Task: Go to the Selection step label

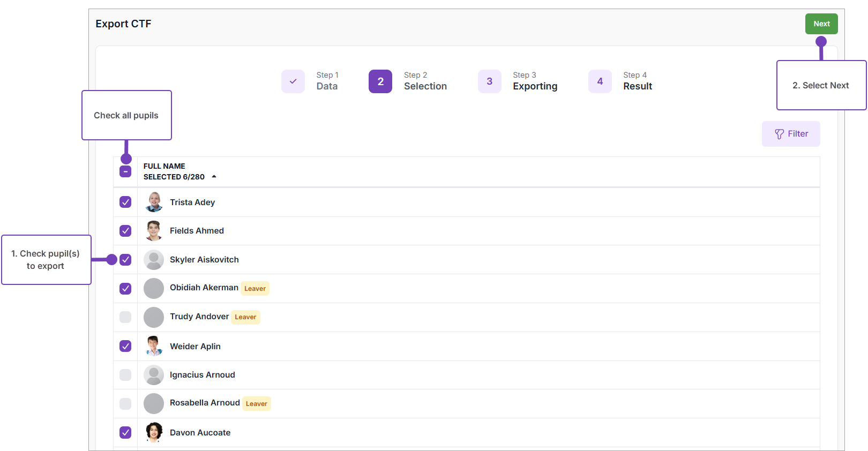Action: click(x=425, y=86)
